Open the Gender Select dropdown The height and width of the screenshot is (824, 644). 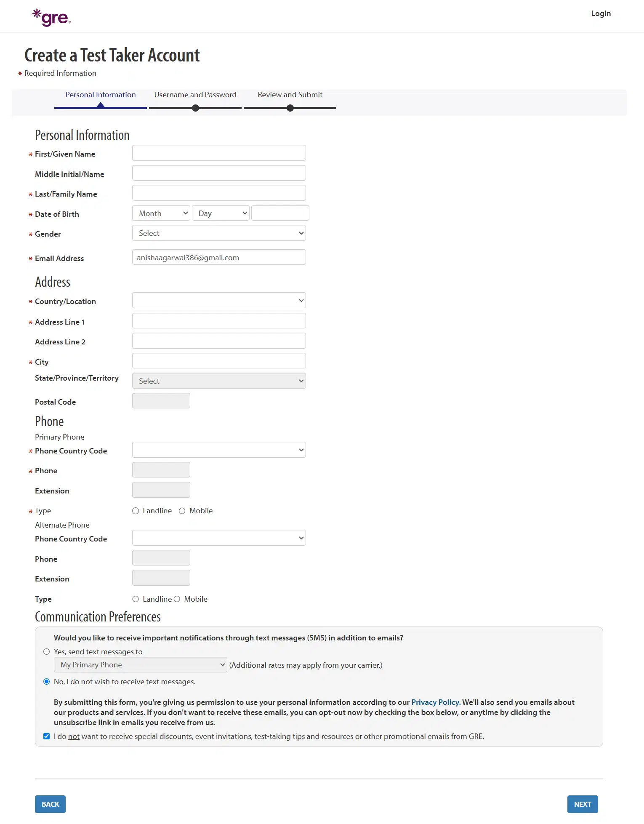tap(218, 233)
